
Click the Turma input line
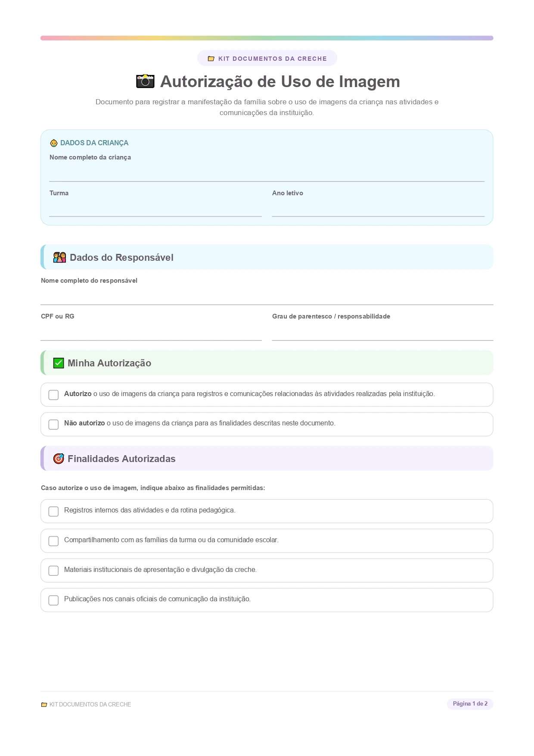coord(155,208)
